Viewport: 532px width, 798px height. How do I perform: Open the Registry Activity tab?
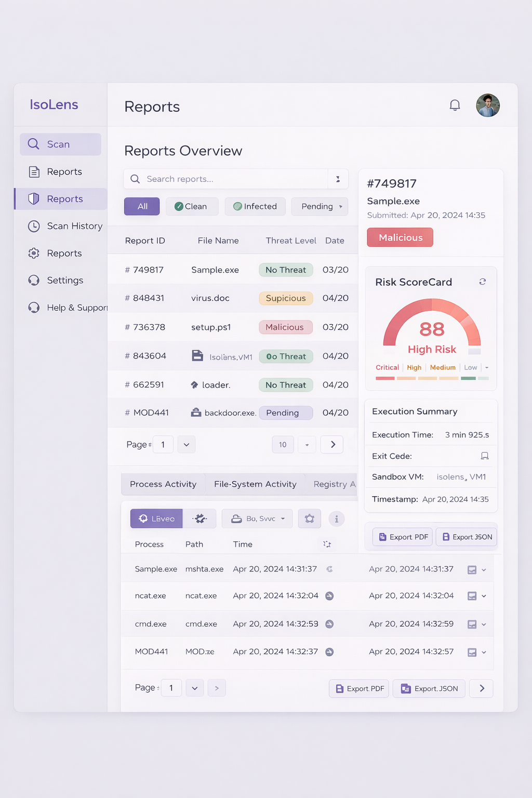click(335, 484)
